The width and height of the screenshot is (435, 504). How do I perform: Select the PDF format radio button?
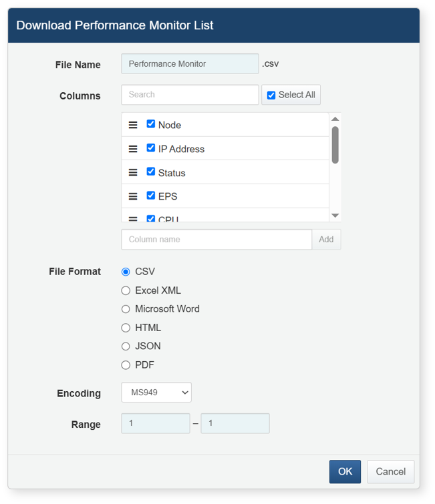(x=126, y=365)
